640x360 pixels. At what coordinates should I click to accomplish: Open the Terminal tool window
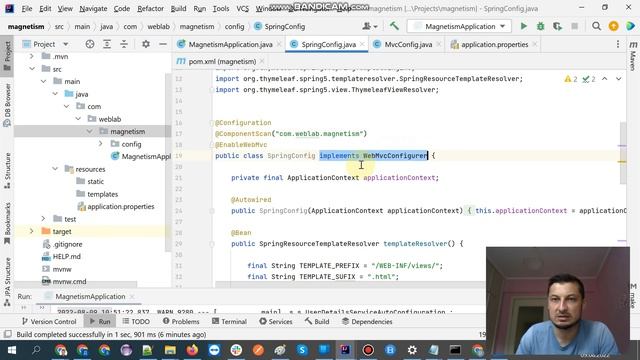(x=229, y=322)
